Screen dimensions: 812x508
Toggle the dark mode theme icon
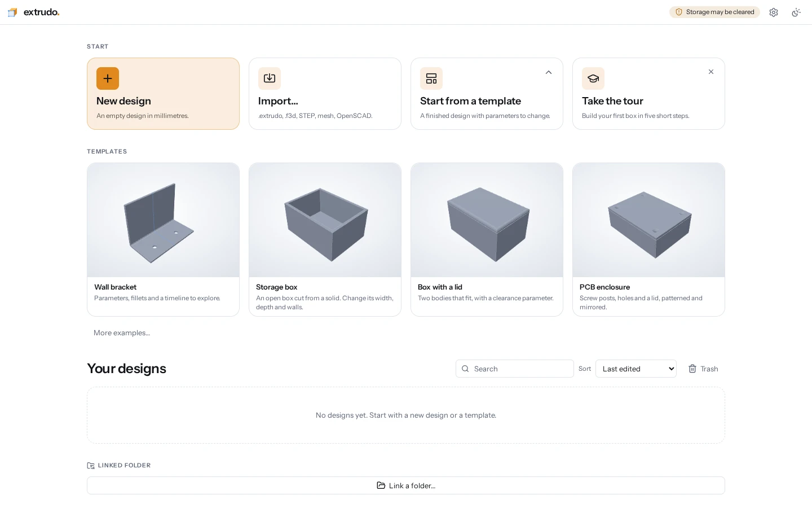[796, 12]
